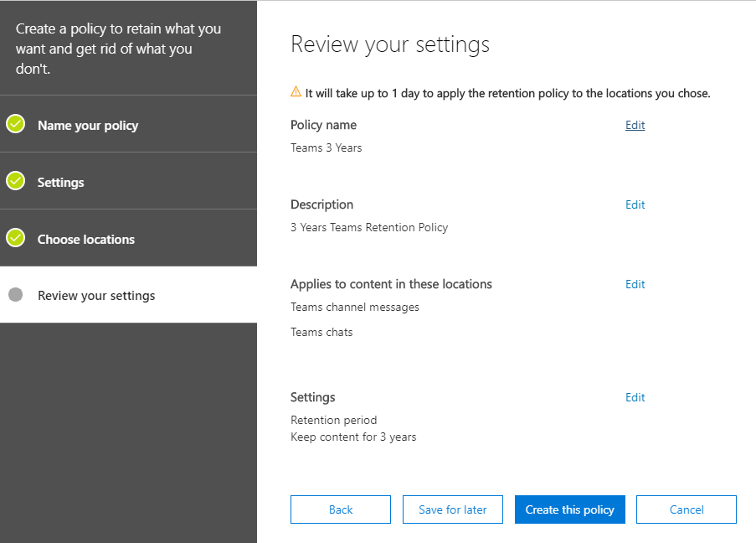Click the 'Teams channel messages' location

point(355,307)
